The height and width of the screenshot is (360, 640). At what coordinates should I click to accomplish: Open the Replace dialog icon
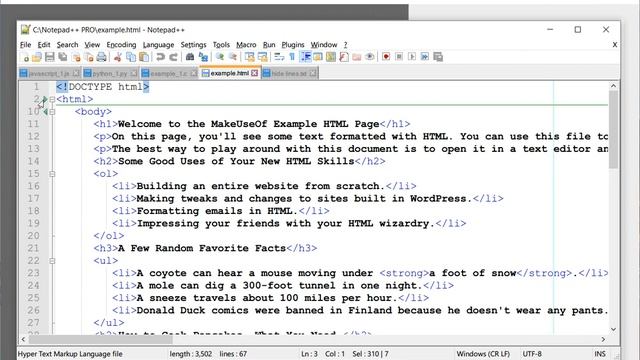pyautogui.click(x=203, y=57)
